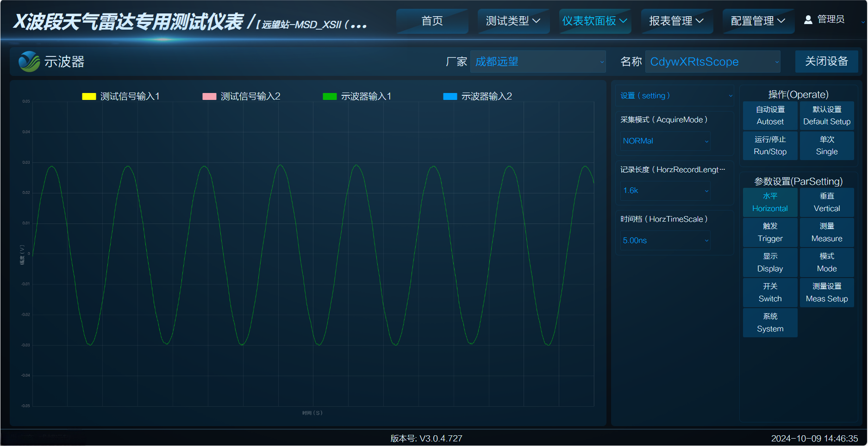This screenshot has height=446, width=868.
Task: Open the HorzTimeScale 5.00ns dropdown
Action: pyautogui.click(x=665, y=241)
